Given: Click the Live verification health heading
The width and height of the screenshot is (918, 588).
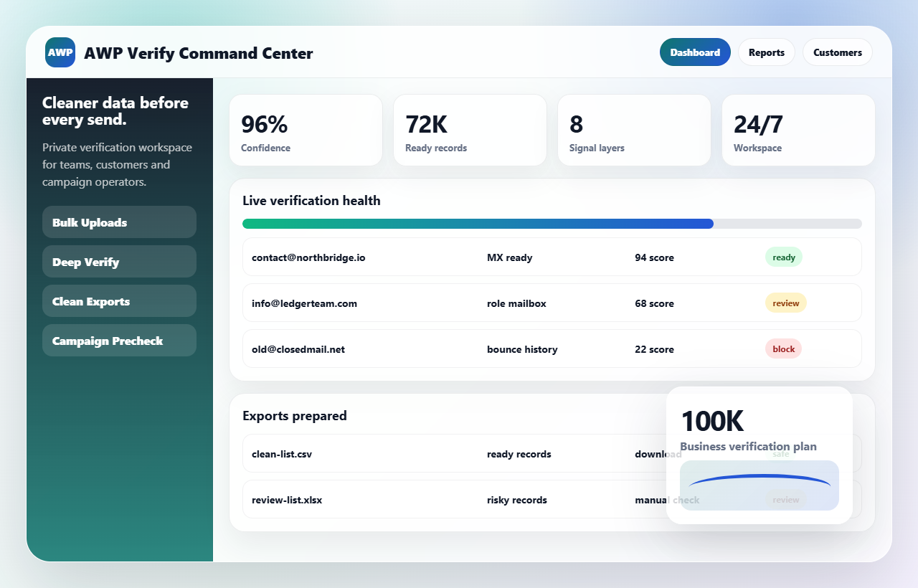Looking at the screenshot, I should point(311,201).
